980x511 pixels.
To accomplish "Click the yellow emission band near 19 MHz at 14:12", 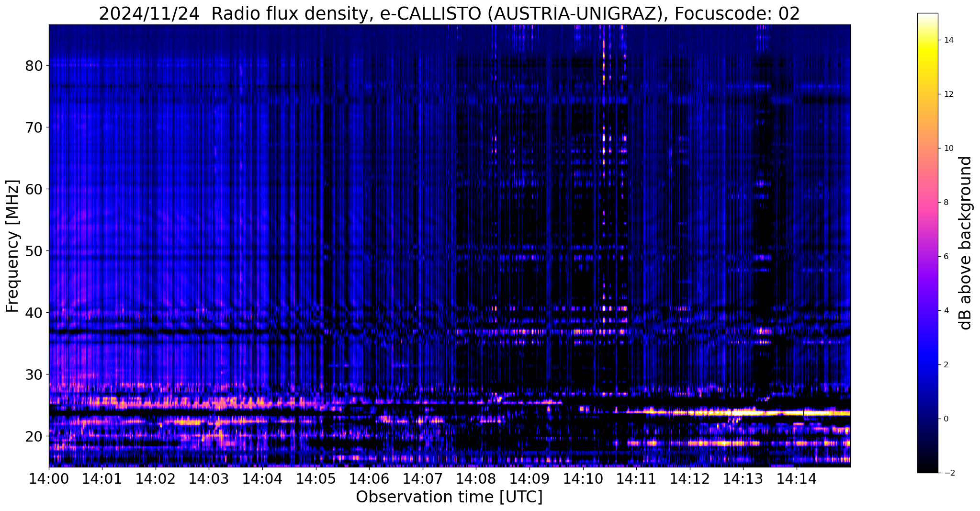I will pos(694,443).
